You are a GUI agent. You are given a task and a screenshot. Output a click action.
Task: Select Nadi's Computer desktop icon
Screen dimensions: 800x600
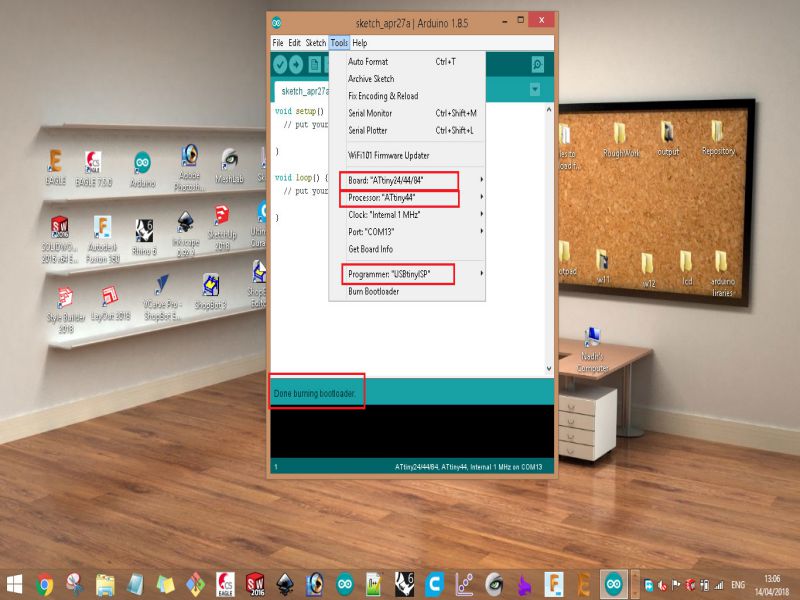(x=593, y=350)
